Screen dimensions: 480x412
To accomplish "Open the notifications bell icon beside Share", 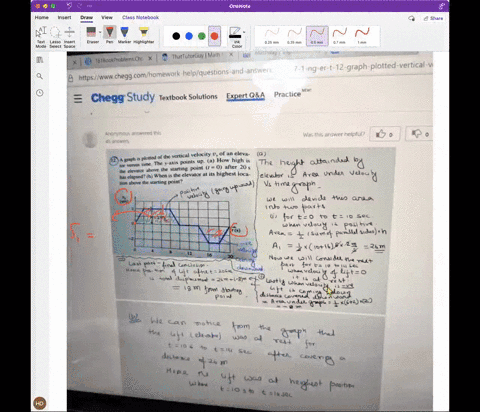I will coord(412,18).
